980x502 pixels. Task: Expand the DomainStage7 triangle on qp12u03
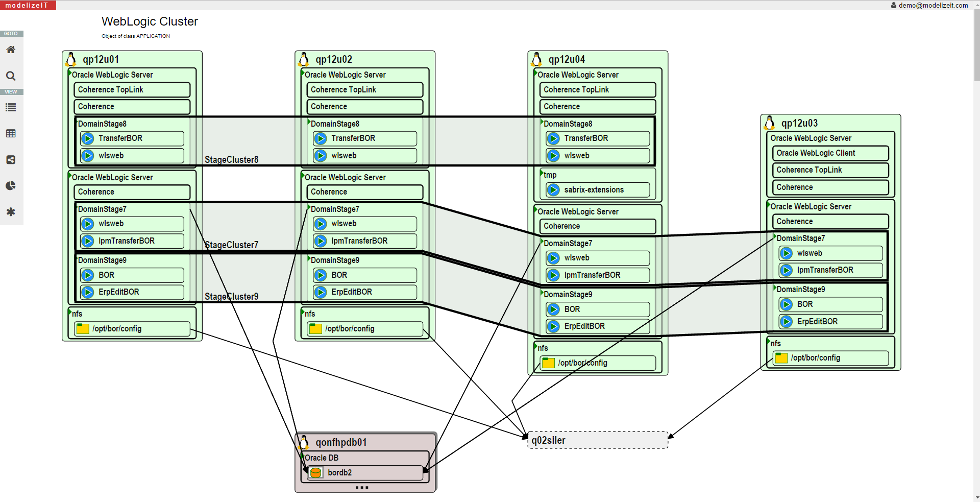tap(775, 237)
